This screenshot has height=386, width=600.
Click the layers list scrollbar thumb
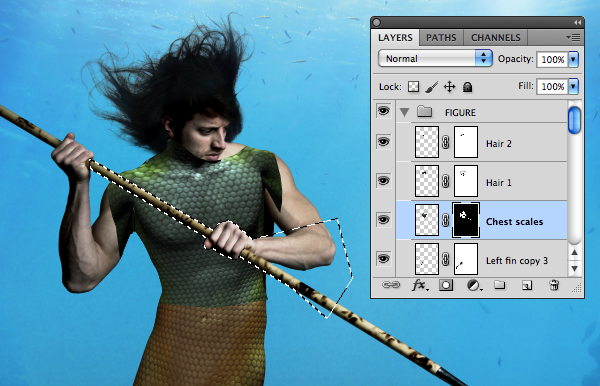[574, 121]
